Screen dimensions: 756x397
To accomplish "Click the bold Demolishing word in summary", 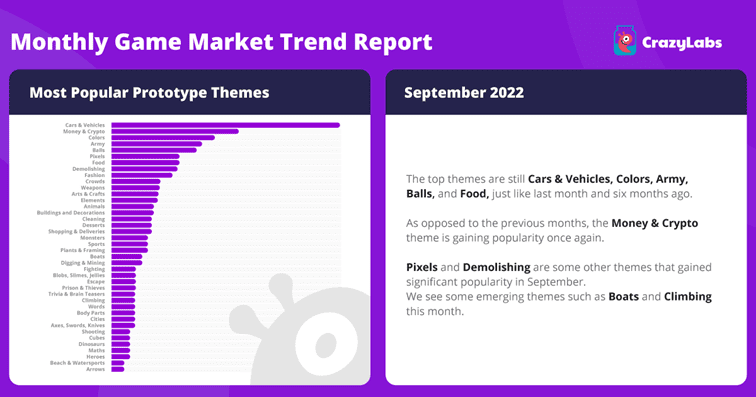I will pos(496,267).
